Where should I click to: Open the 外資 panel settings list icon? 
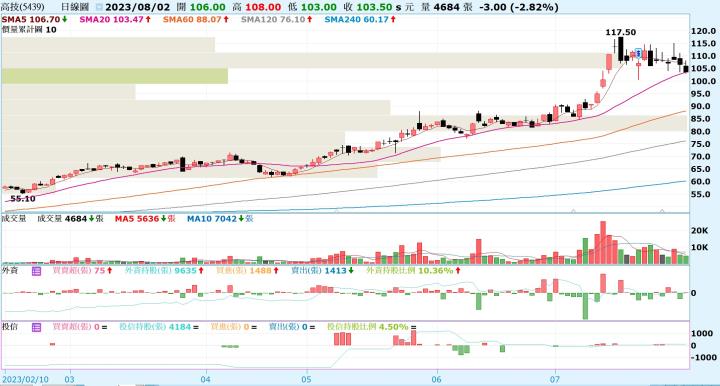36,271
